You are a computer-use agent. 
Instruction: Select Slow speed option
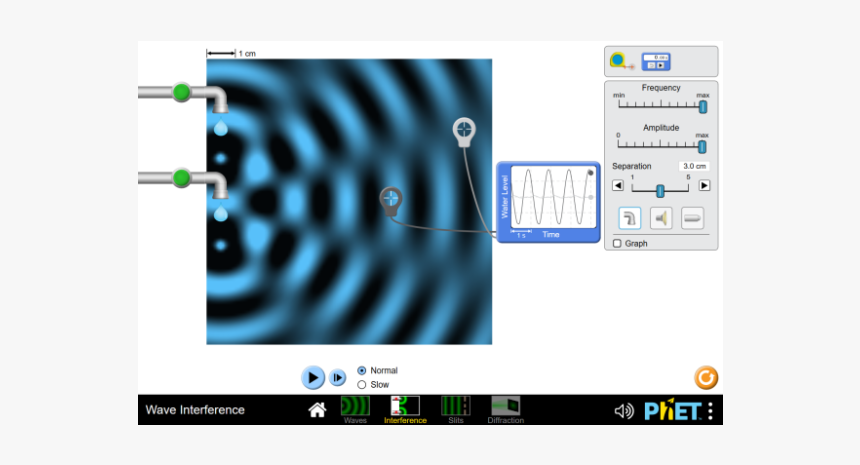pyautogui.click(x=373, y=385)
